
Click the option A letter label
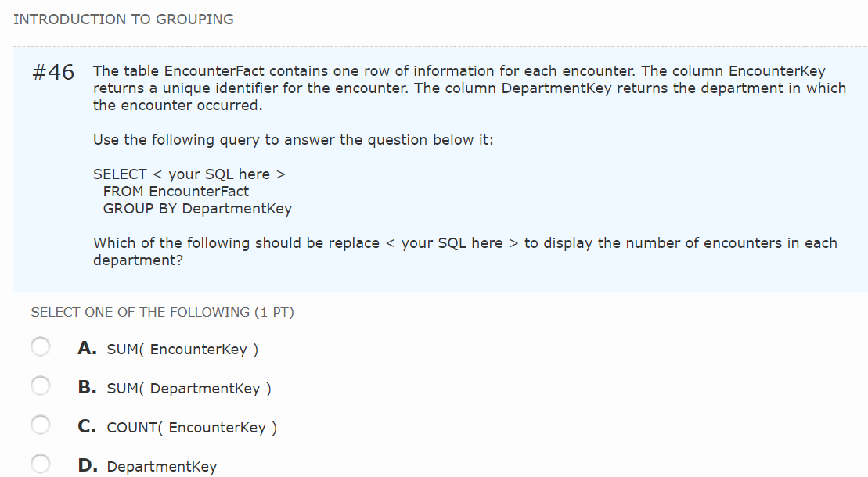click(86, 348)
